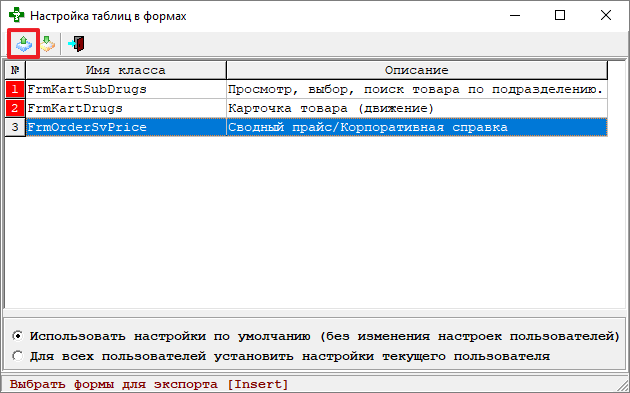Click the green cross application icon
Image resolution: width=630 pixels, height=393 pixels.
point(16,16)
